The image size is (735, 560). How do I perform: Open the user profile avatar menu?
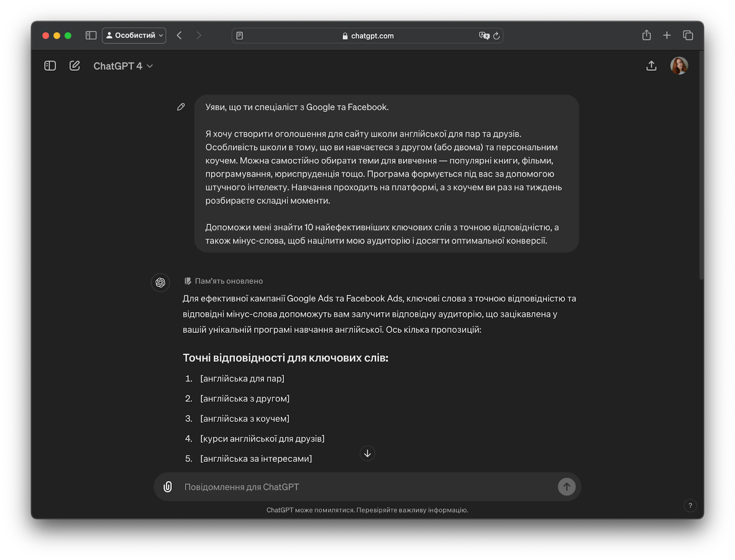(x=679, y=66)
